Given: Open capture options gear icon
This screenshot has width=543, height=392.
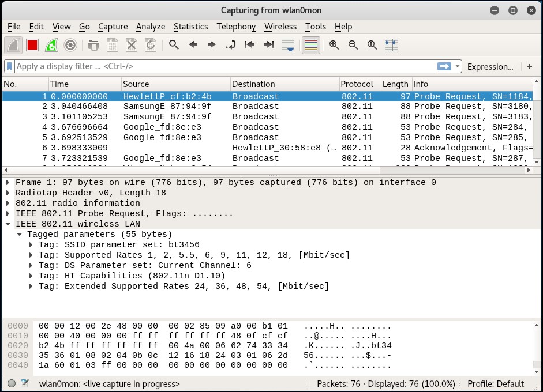Looking at the screenshot, I should [70, 45].
